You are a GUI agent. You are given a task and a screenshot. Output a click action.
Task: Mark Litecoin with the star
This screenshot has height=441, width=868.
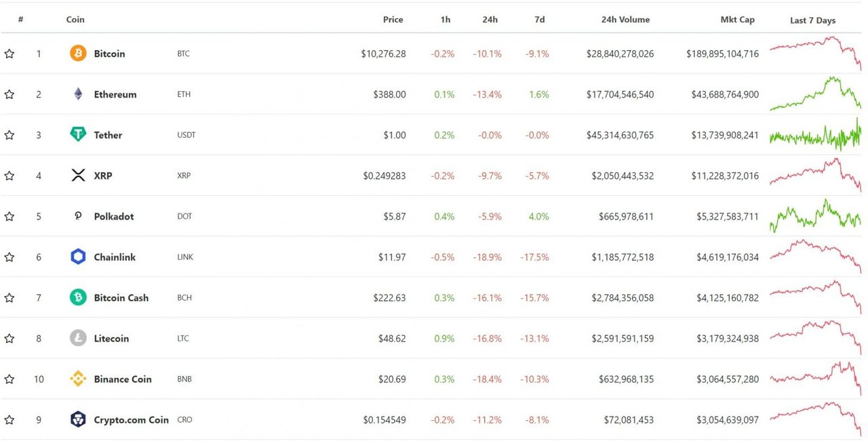[9, 338]
